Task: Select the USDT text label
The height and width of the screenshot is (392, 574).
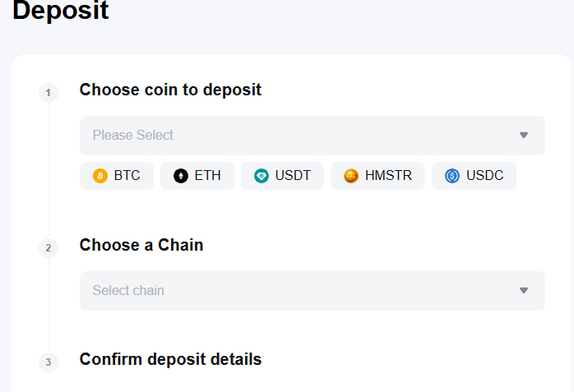Action: coord(293,176)
